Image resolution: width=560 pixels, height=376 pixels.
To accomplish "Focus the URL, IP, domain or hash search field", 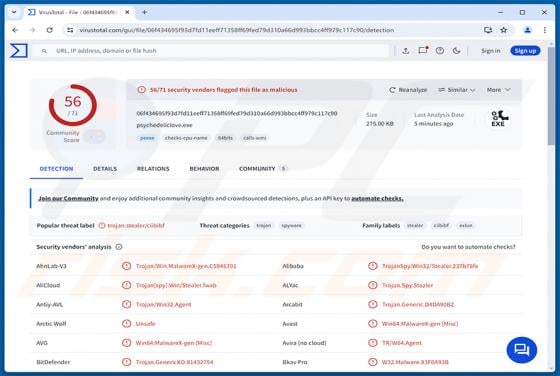I will pos(214,51).
